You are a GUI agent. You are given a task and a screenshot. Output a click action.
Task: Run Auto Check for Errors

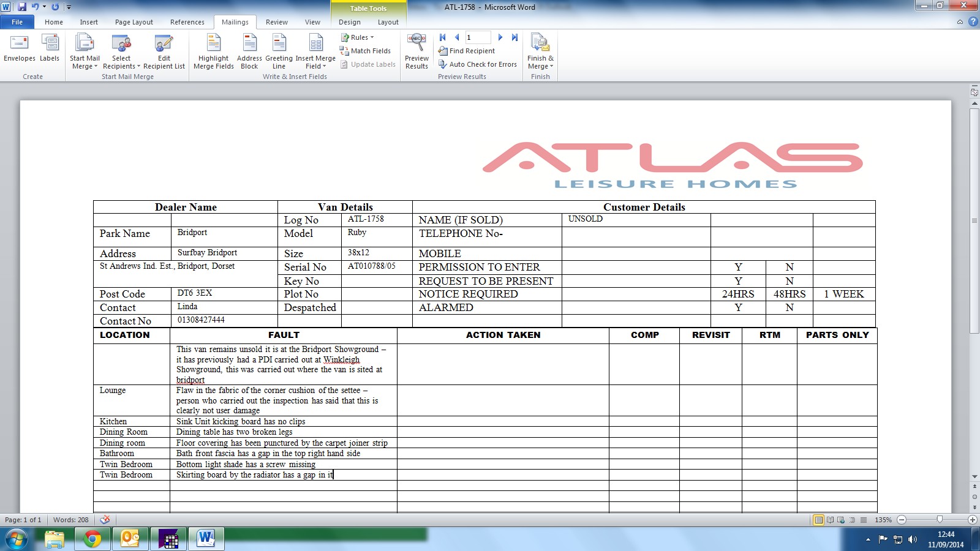tap(478, 64)
